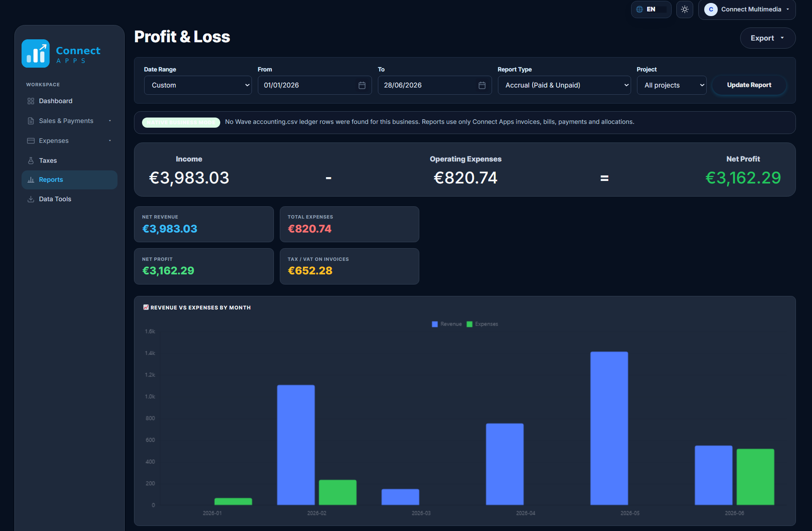Click the chart icon beside Revenue vs Expenses title
The height and width of the screenshot is (531, 812).
[146, 307]
